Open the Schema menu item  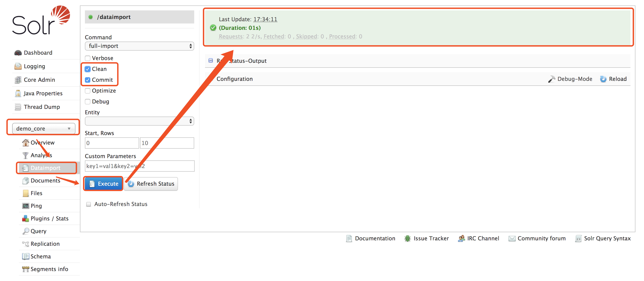[x=40, y=257]
